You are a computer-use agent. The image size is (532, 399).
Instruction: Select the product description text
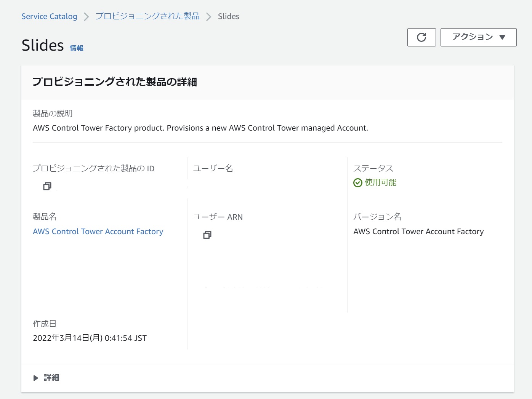tap(200, 128)
